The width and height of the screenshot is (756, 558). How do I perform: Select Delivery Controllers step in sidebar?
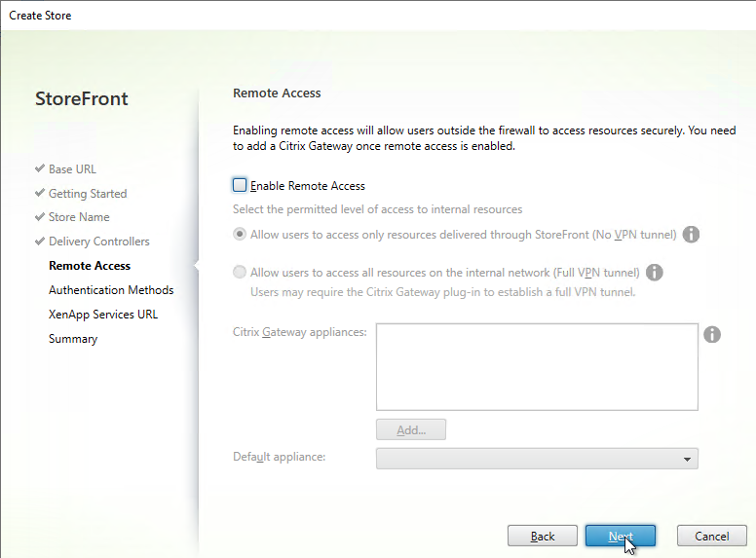point(98,242)
